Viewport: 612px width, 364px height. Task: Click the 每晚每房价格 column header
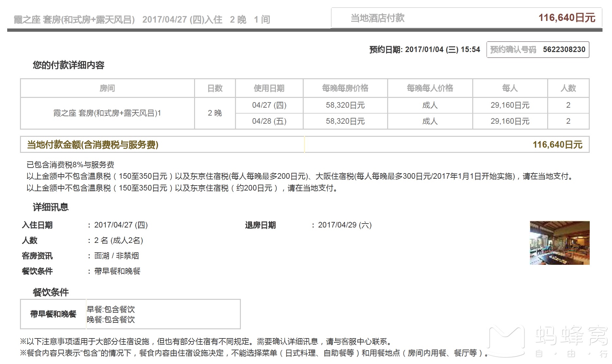pos(345,88)
